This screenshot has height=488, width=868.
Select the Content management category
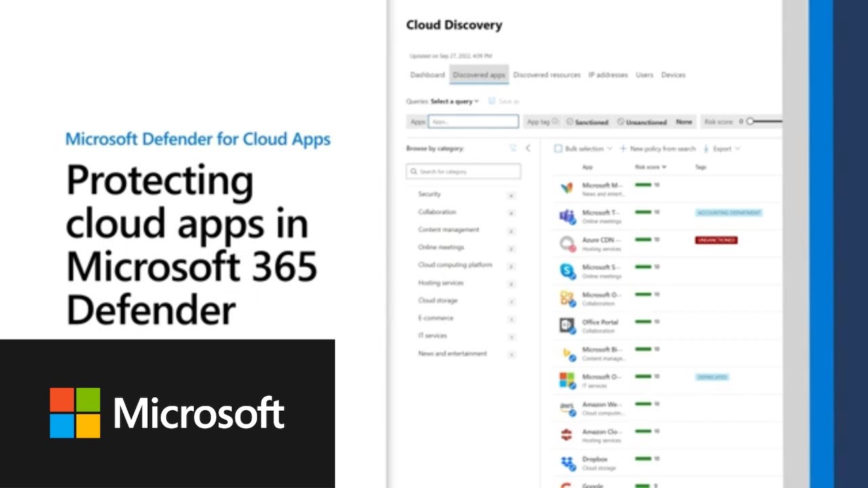tap(448, 230)
